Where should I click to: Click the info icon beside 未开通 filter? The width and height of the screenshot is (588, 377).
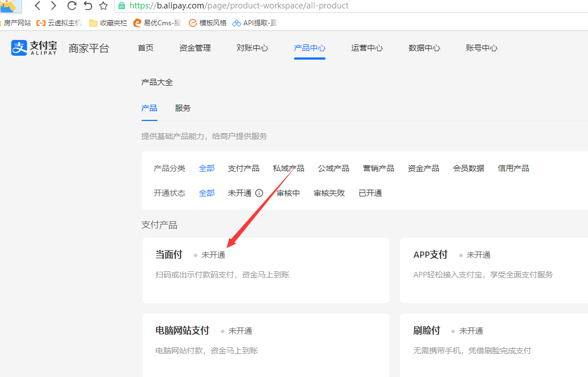tap(259, 193)
